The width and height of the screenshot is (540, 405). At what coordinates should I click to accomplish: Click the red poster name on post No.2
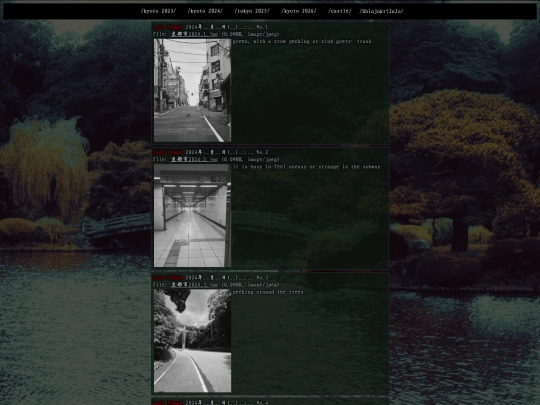[x=167, y=152]
